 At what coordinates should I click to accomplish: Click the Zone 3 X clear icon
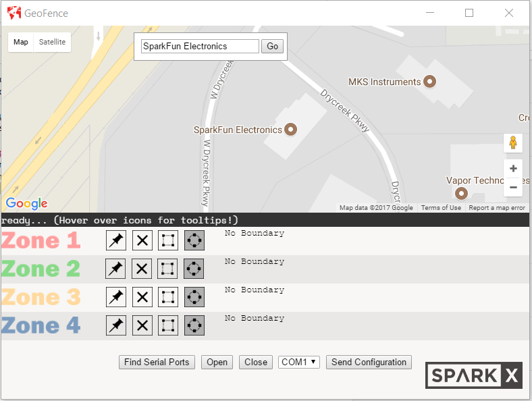click(x=142, y=297)
